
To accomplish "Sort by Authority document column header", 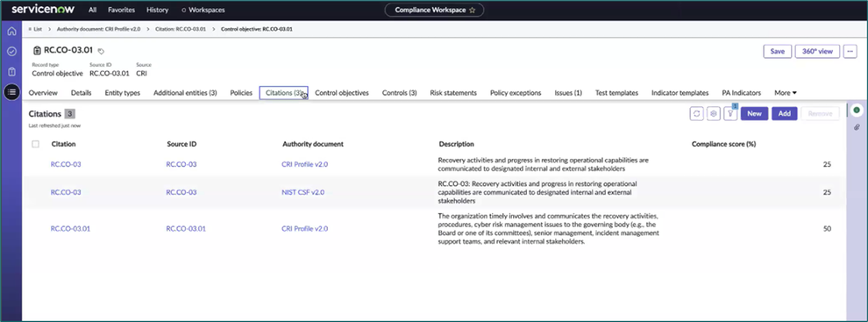I will click(x=313, y=144).
